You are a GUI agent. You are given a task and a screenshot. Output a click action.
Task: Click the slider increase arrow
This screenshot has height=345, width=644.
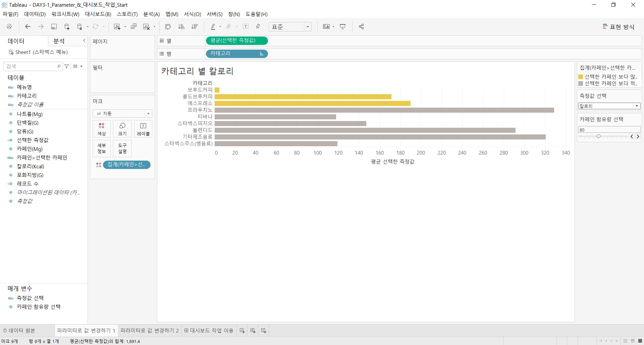point(638,136)
